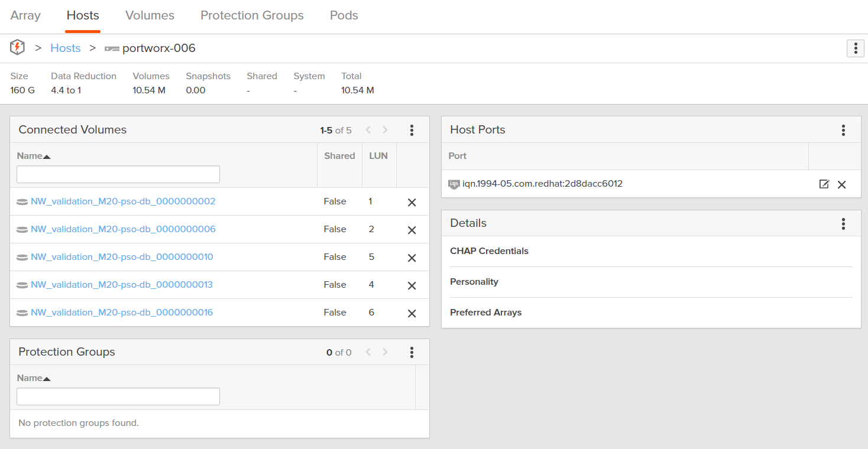Disconnect volume NW_validation_M20-pso-db_0000000016
The height and width of the screenshot is (449, 868).
tap(412, 313)
